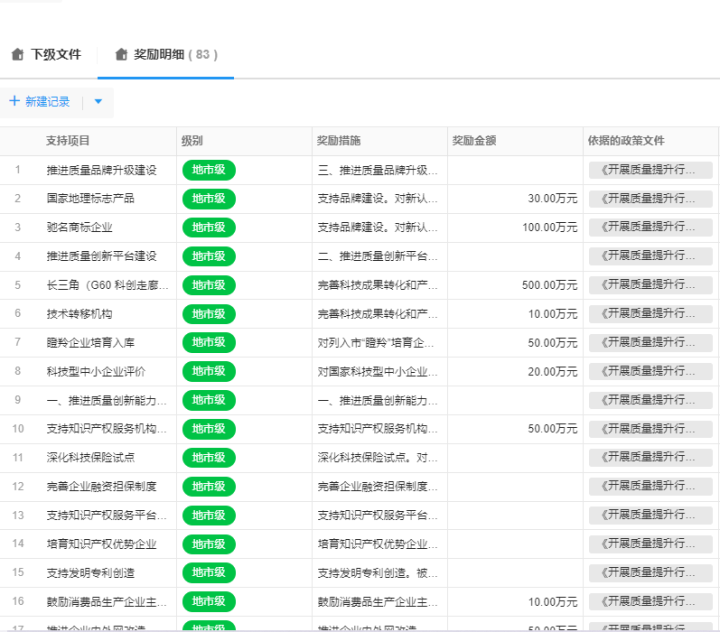Click measure text 对列入市"瞪羚"培育企
The height and width of the screenshot is (632, 720).
pyautogui.click(x=376, y=343)
